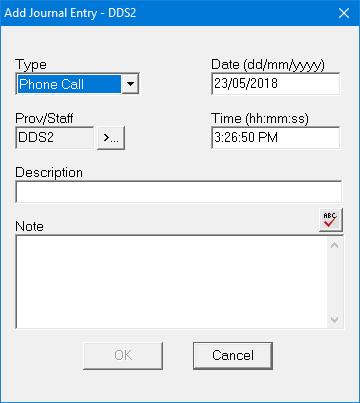Click the Note scrollbar track
This screenshot has height=403, width=360.
[x=335, y=282]
